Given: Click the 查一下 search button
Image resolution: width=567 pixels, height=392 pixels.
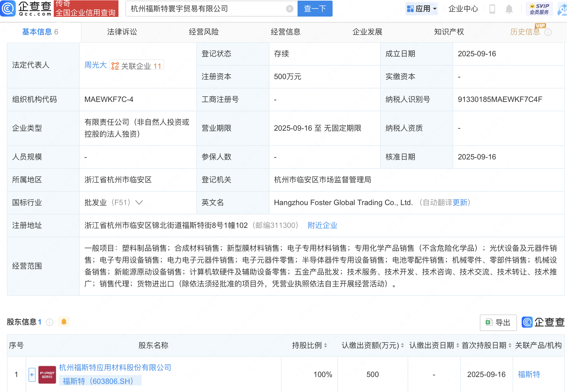Looking at the screenshot, I should 315,9.
